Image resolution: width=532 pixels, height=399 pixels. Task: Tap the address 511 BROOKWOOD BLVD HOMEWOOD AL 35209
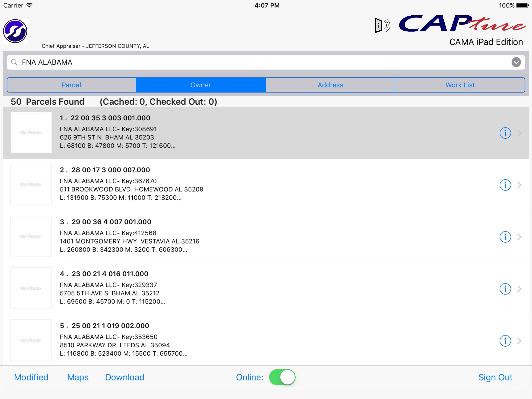click(x=132, y=189)
